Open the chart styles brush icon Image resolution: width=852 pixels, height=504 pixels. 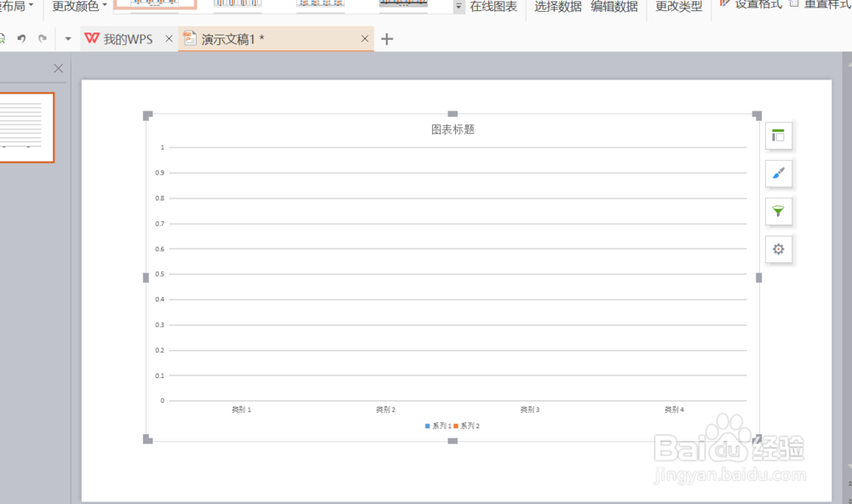click(778, 174)
